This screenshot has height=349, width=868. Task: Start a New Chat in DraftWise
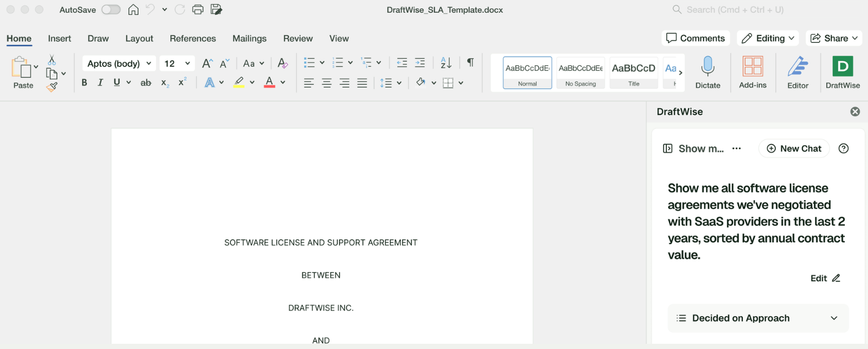pos(794,149)
